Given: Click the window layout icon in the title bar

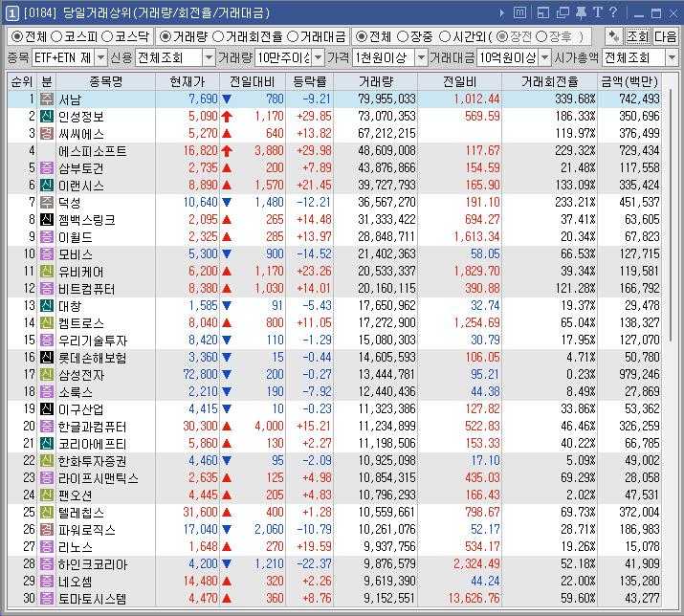Looking at the screenshot, I should click(x=543, y=13).
